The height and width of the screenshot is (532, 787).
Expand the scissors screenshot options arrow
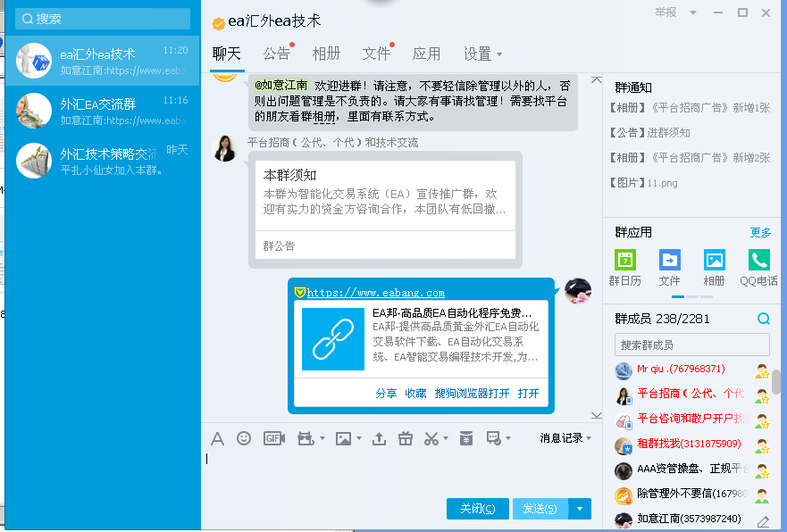click(446, 438)
